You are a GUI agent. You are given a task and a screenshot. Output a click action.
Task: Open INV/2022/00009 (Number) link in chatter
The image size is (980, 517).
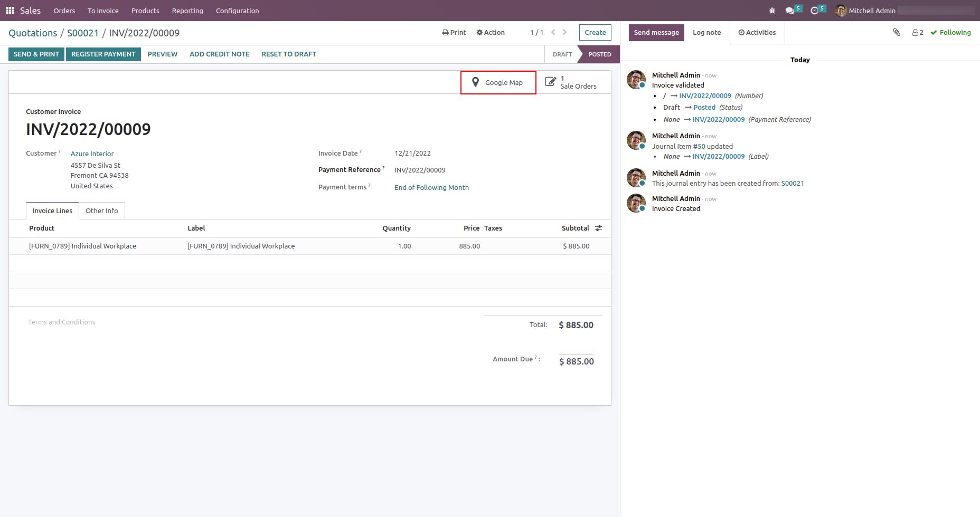point(705,96)
